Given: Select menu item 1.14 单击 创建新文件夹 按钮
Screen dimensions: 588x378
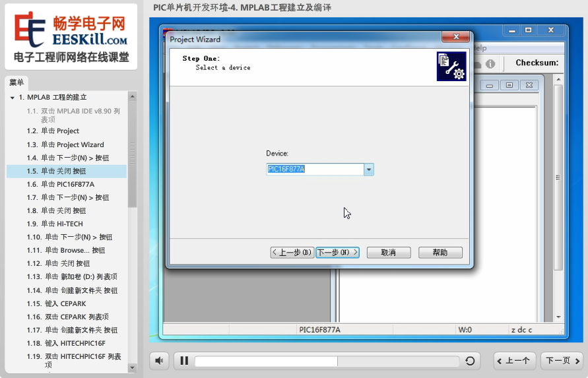Looking at the screenshot, I should (72, 290).
